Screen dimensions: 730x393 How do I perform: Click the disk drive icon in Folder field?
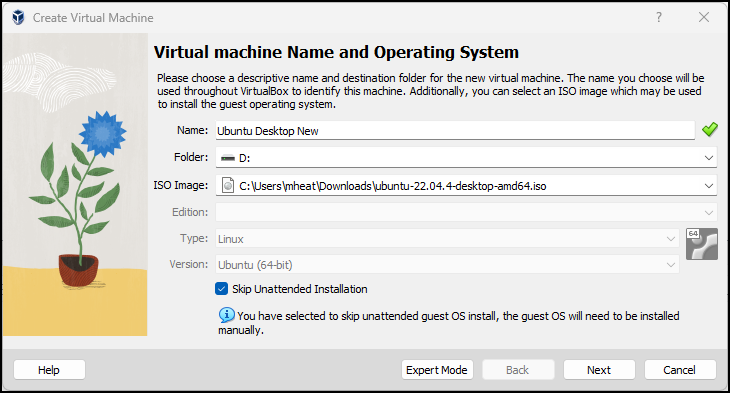coord(228,158)
